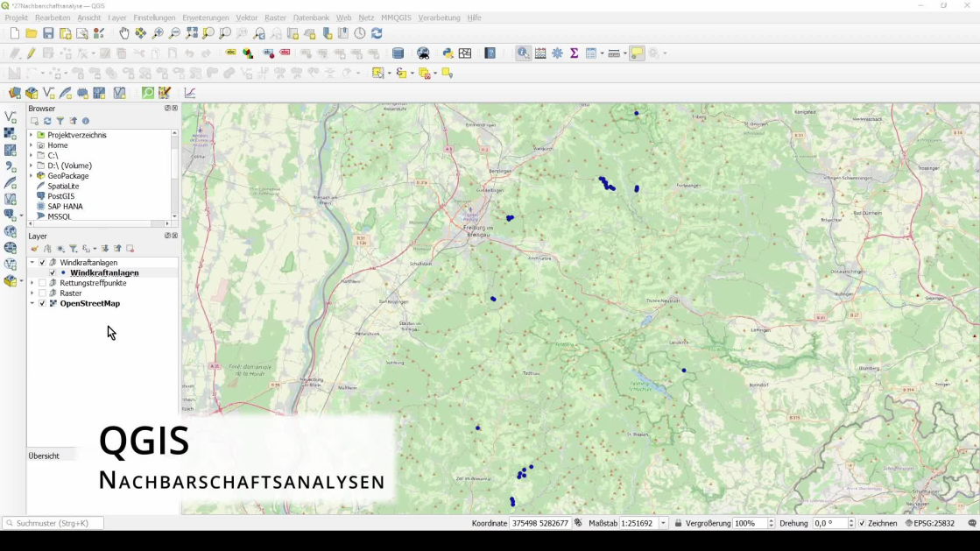Add vector layer from left sidebar
Viewport: 980px width, 551px height.
(10, 117)
